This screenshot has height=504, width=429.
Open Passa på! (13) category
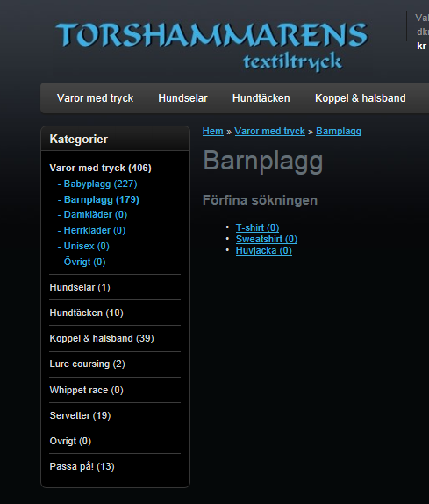[x=82, y=466]
